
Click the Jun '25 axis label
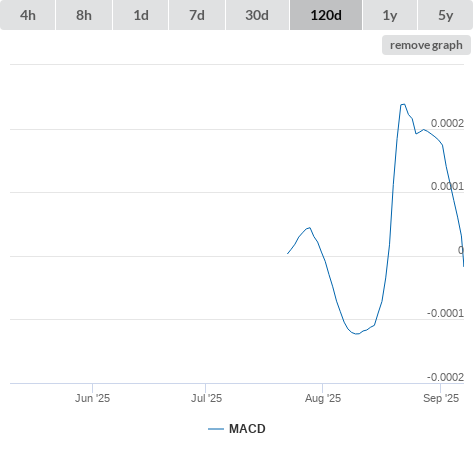click(92, 398)
